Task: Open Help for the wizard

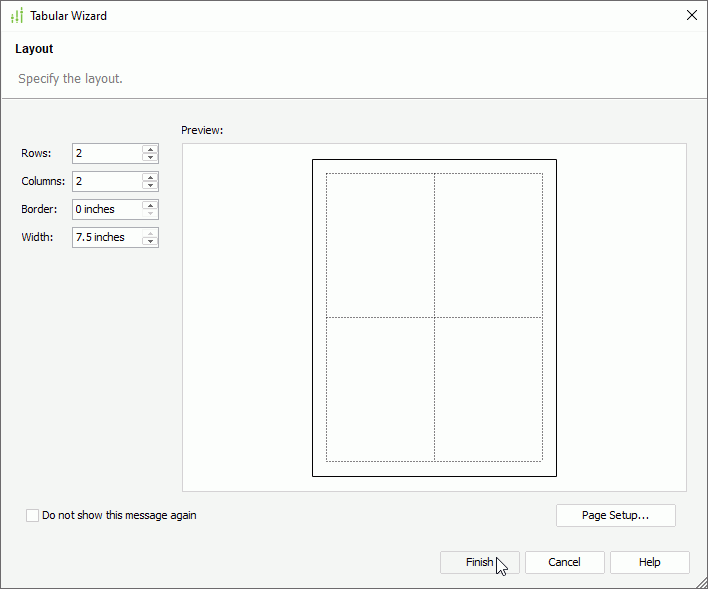Action: coord(649,562)
